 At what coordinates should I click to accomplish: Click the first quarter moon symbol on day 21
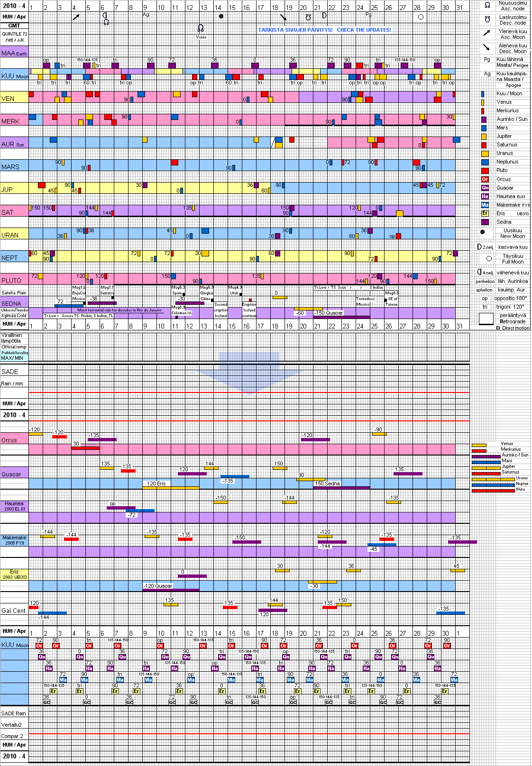coord(324,16)
